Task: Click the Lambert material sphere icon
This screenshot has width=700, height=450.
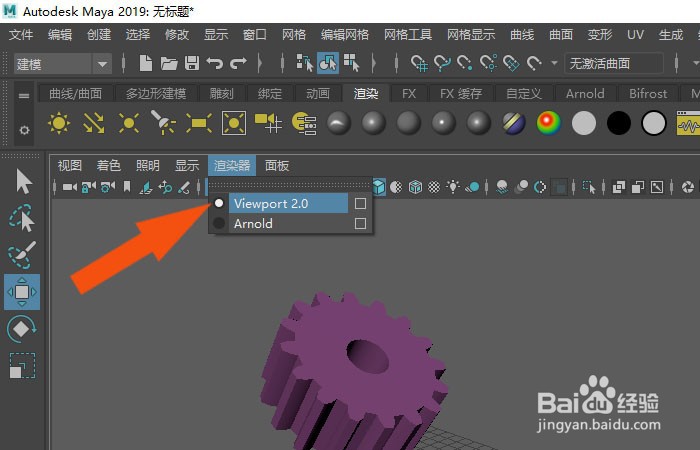Action: coord(408,123)
